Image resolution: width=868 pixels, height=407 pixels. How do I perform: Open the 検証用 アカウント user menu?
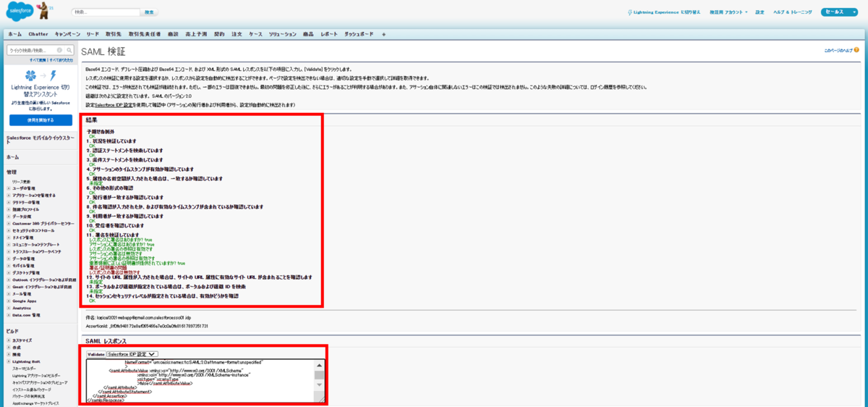click(x=728, y=12)
